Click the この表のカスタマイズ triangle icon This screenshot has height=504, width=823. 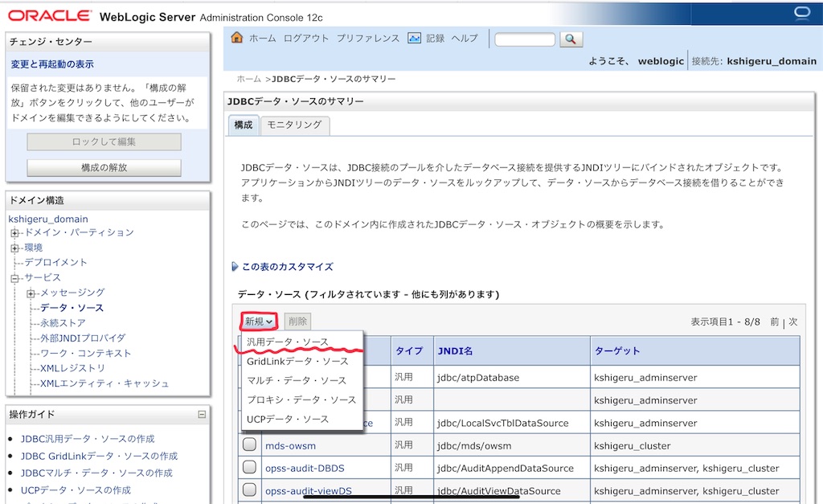[x=235, y=267]
